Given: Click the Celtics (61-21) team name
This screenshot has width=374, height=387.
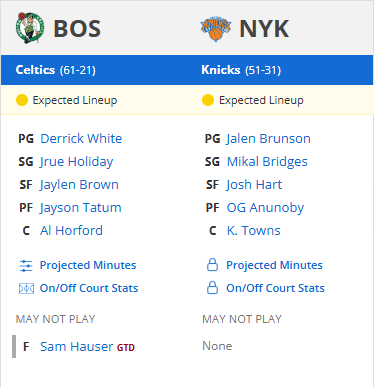Looking at the screenshot, I should [x=56, y=70].
